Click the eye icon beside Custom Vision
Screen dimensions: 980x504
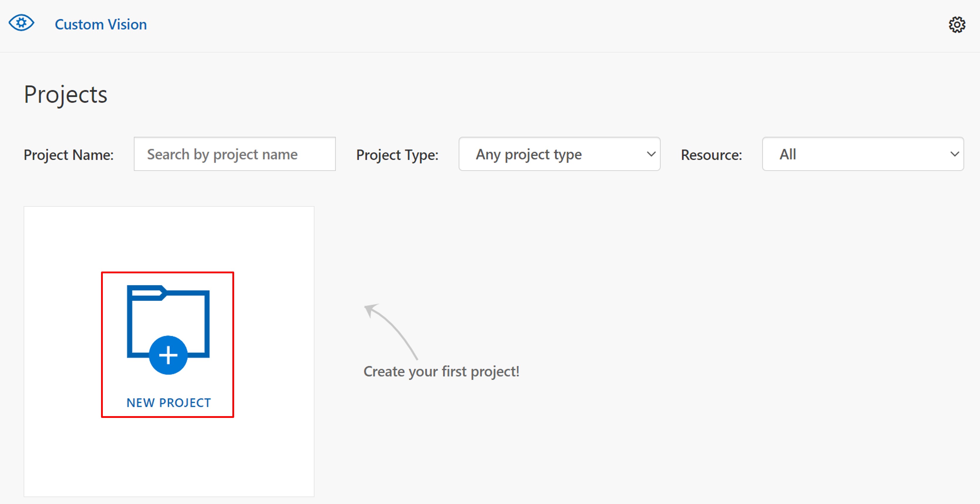21,23
